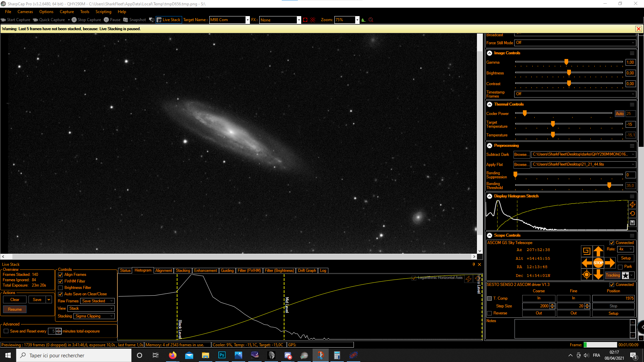Click the scope STOP button
Image resolution: width=644 pixels, height=362 pixels.
pyautogui.click(x=598, y=263)
